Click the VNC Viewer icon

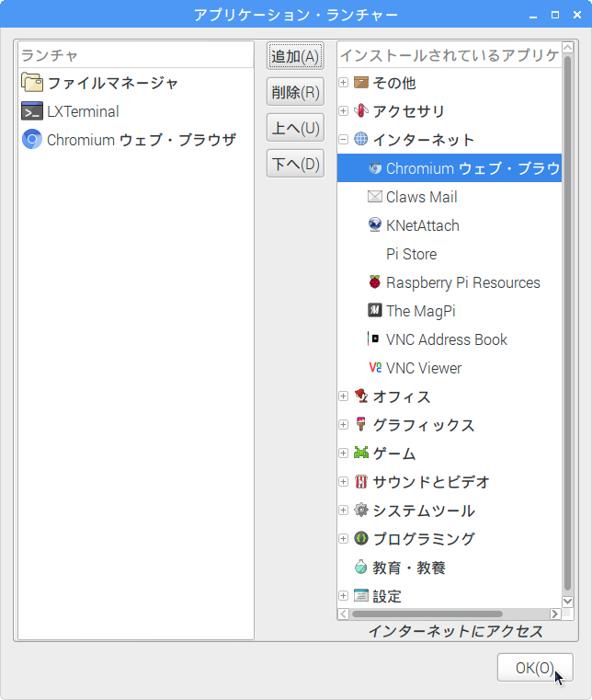click(375, 367)
